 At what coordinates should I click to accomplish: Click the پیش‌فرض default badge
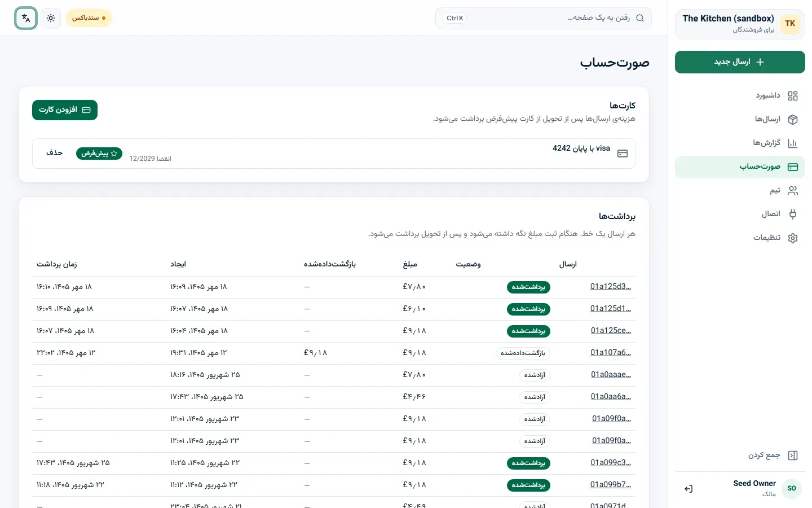(x=99, y=154)
